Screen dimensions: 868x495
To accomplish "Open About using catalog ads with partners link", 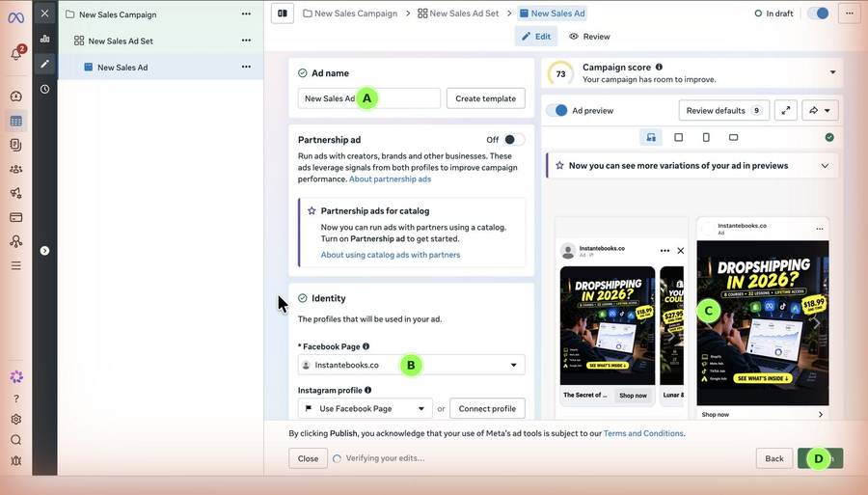I will (391, 255).
